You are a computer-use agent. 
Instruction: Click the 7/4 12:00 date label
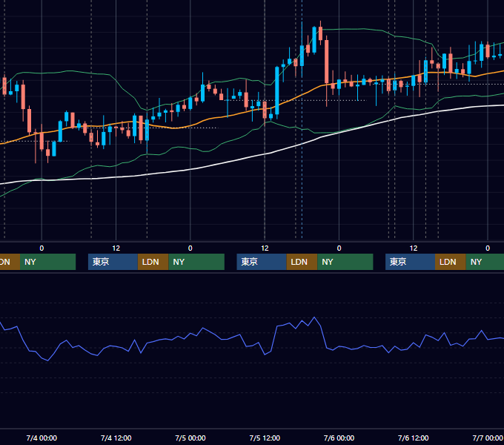point(116,438)
